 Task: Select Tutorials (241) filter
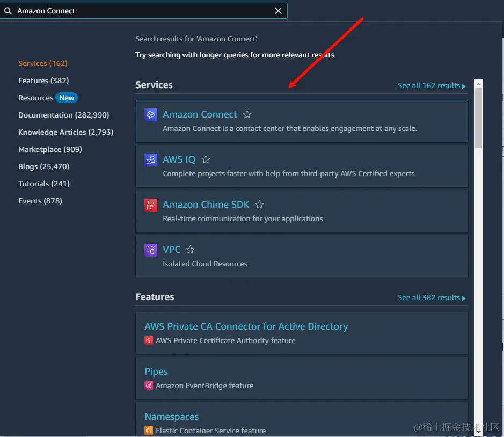point(44,184)
